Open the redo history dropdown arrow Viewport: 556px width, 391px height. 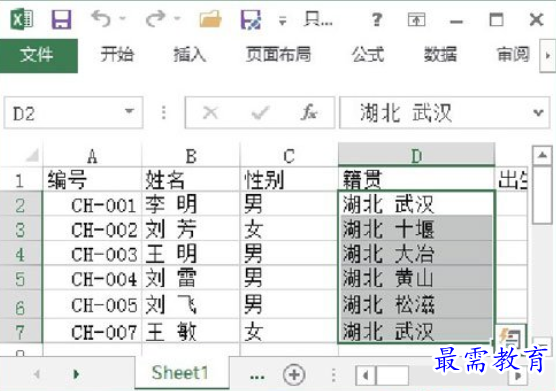click(177, 18)
